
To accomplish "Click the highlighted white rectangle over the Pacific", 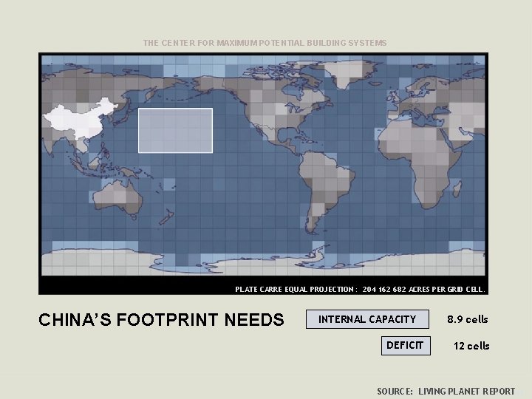I will tap(175, 131).
